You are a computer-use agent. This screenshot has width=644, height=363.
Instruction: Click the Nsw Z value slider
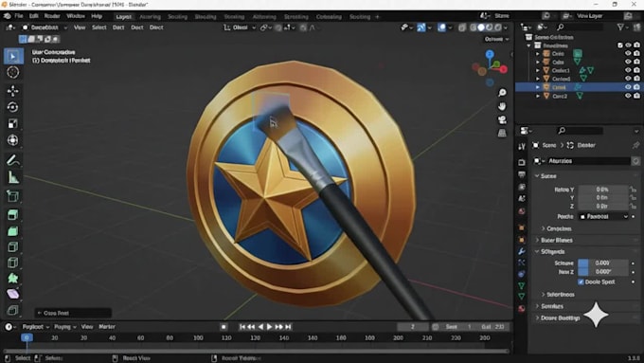(x=603, y=272)
